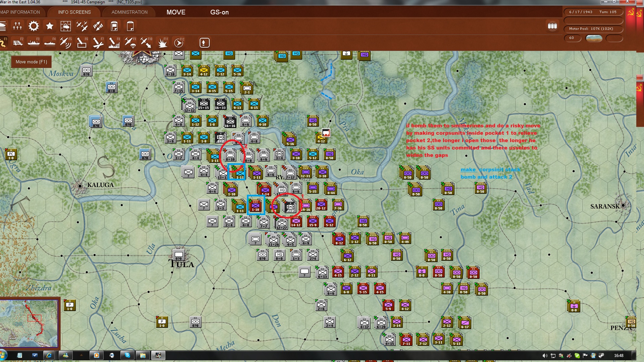Select the 7-36 unit counter
The image size is (644, 362).
tap(338, 205)
